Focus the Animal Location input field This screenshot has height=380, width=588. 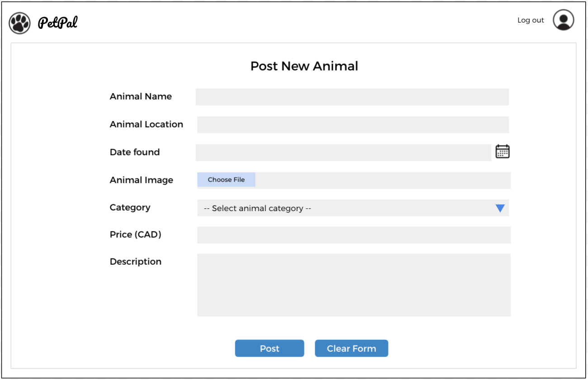[353, 125]
